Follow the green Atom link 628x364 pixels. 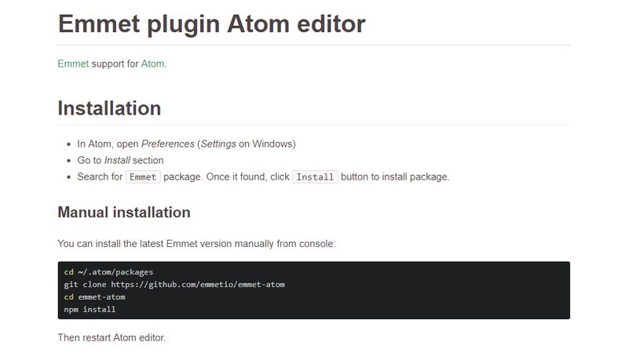pos(152,64)
